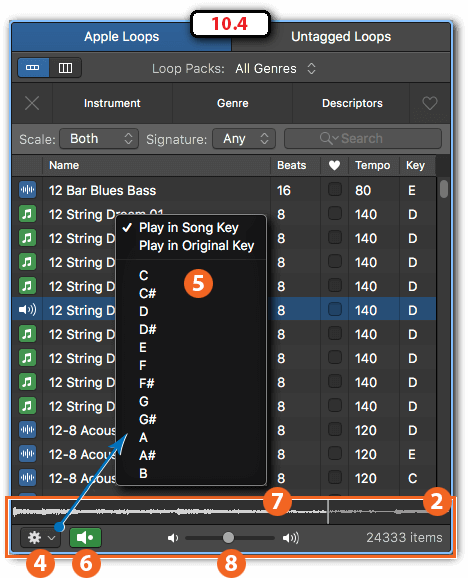Choose Play in Original Key
This screenshot has width=468, height=578.
(196, 246)
